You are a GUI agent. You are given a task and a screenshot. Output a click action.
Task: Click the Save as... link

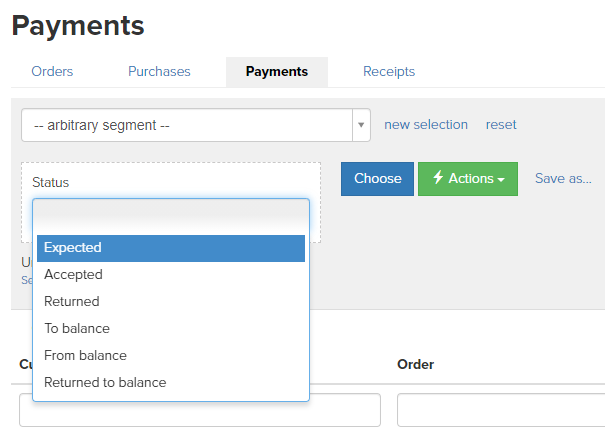pos(563,178)
